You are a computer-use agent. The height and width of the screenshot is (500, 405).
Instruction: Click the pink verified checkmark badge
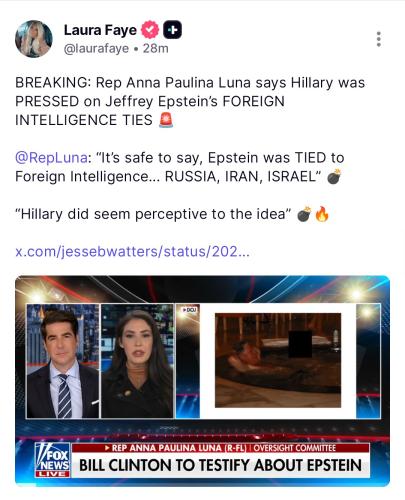[150, 30]
